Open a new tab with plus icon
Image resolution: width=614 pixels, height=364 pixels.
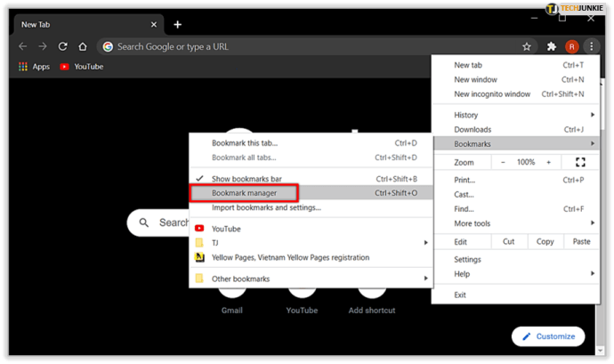coord(177,25)
